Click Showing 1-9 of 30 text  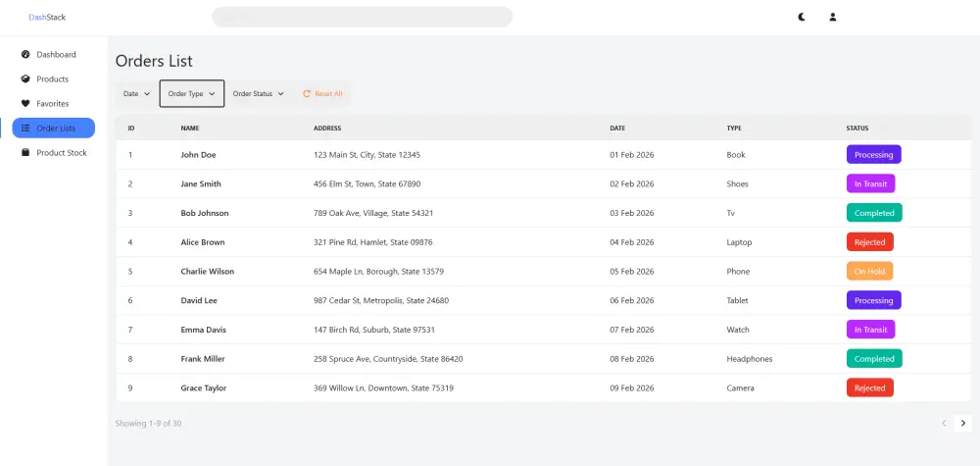tap(148, 424)
